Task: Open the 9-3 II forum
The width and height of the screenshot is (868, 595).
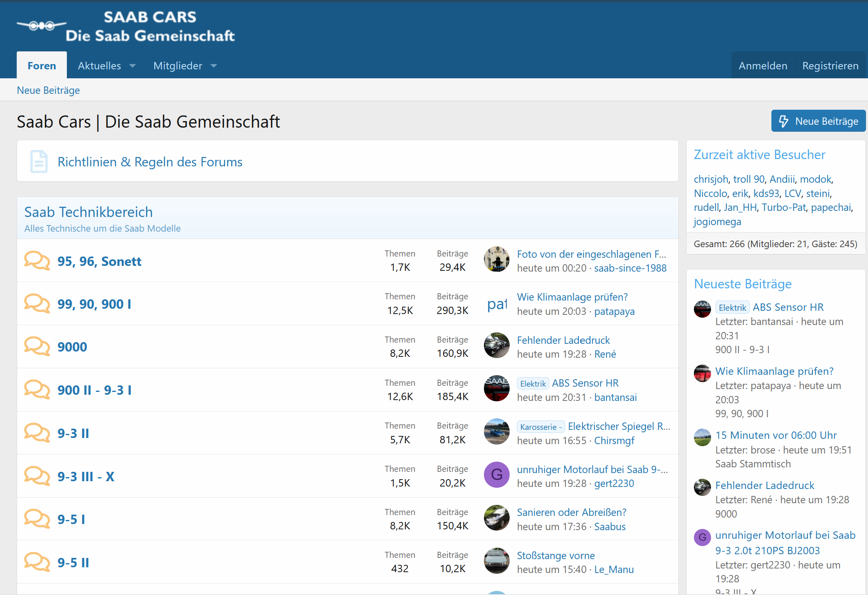Action: (x=73, y=433)
